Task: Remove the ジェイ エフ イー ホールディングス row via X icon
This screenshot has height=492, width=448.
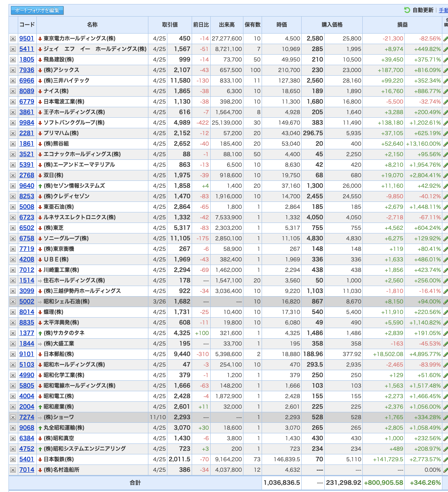Action: [13, 49]
